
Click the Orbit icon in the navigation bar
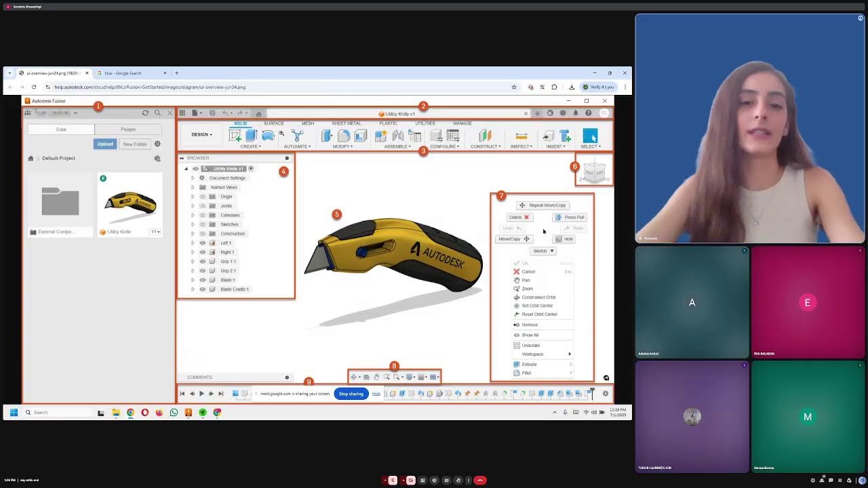pos(354,377)
